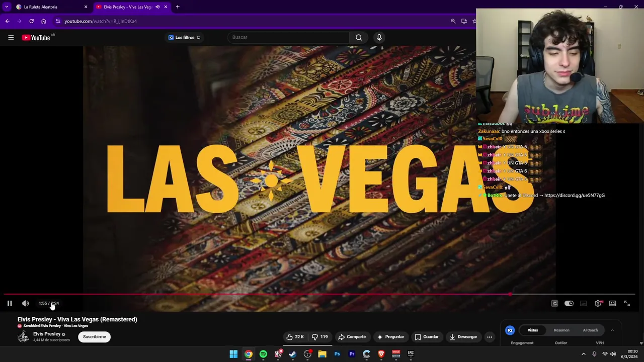The image size is (644, 362).
Task: Open Brave browser from taskbar
Action: coord(381,354)
